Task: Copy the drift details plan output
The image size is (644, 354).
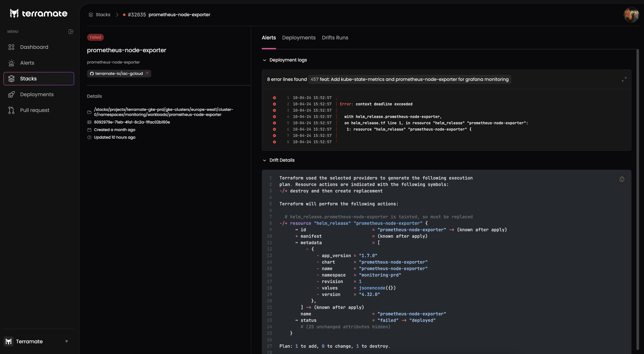Action: pos(622,179)
